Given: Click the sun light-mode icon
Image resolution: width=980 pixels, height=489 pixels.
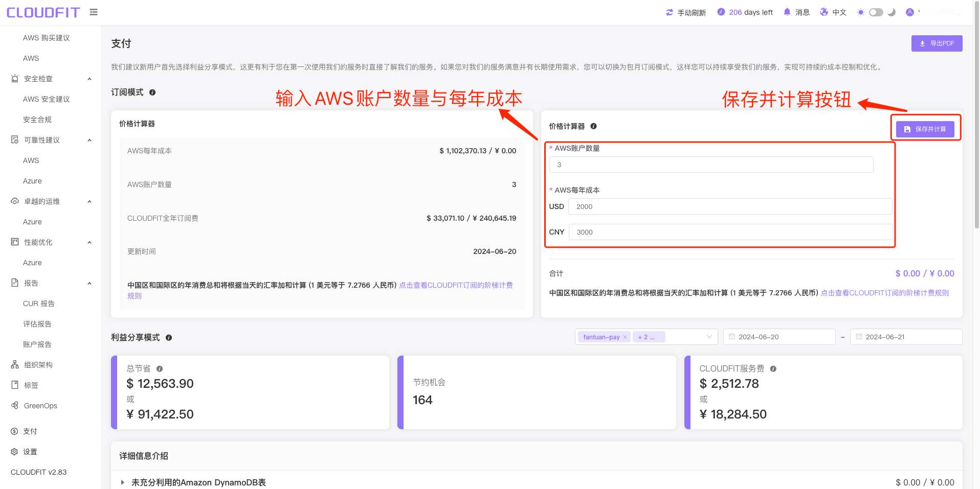Looking at the screenshot, I should coord(861,12).
